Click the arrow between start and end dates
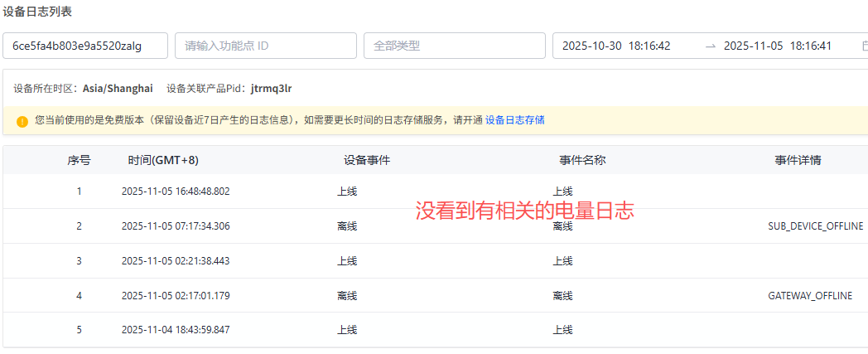The width and height of the screenshot is (868, 354). (710, 46)
